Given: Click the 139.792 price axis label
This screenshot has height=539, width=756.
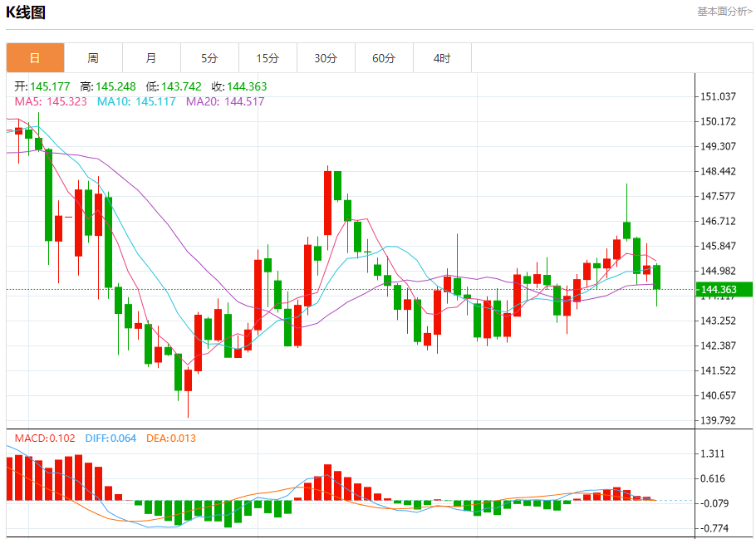Looking at the screenshot, I should pyautogui.click(x=718, y=421).
